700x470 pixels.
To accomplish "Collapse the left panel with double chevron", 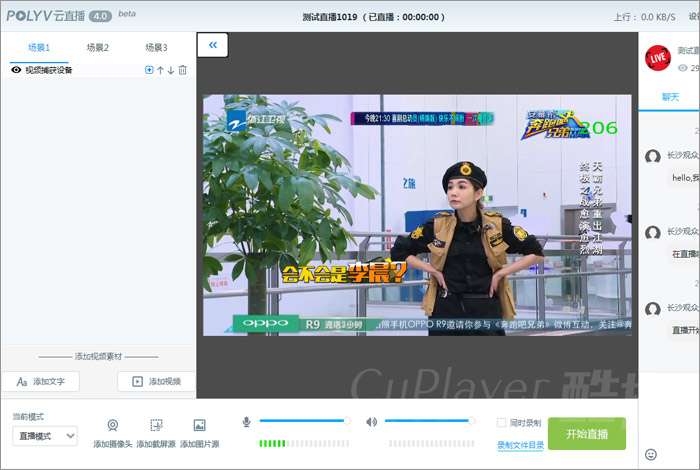I will [x=213, y=45].
